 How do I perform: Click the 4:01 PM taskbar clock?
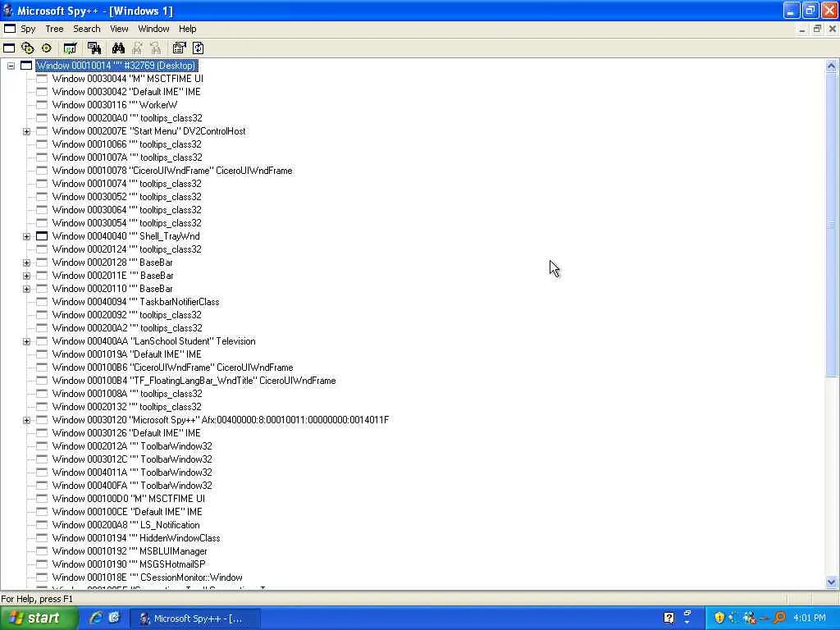coord(809,618)
